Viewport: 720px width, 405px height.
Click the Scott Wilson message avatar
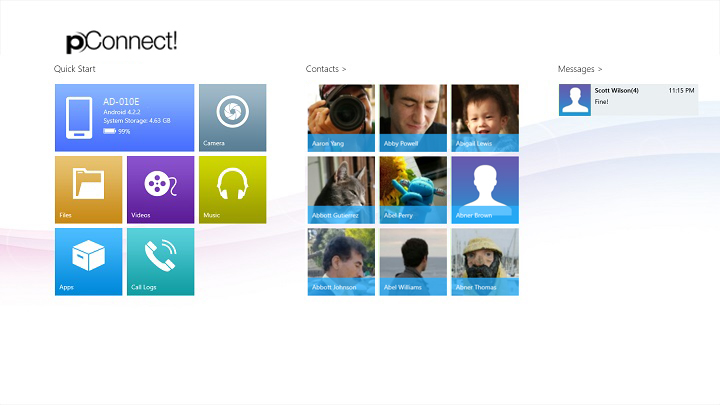tap(574, 100)
